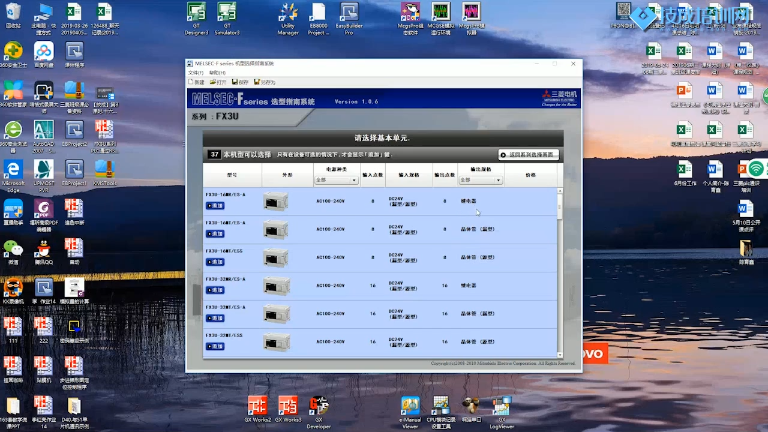
Task: Click the FX3U-32MT/ESS PLC thumbnail image
Action: click(x=277, y=342)
